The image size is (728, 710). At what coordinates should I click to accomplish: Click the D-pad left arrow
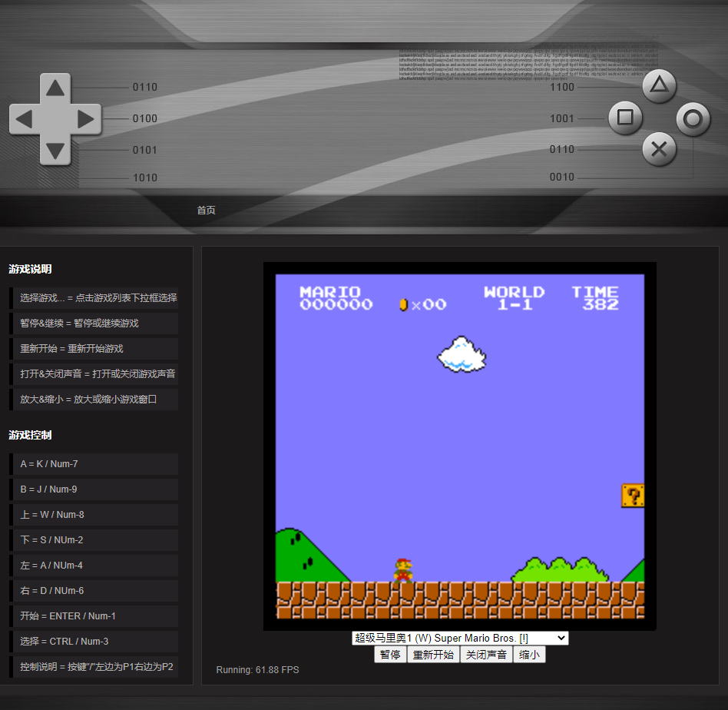pyautogui.click(x=24, y=119)
